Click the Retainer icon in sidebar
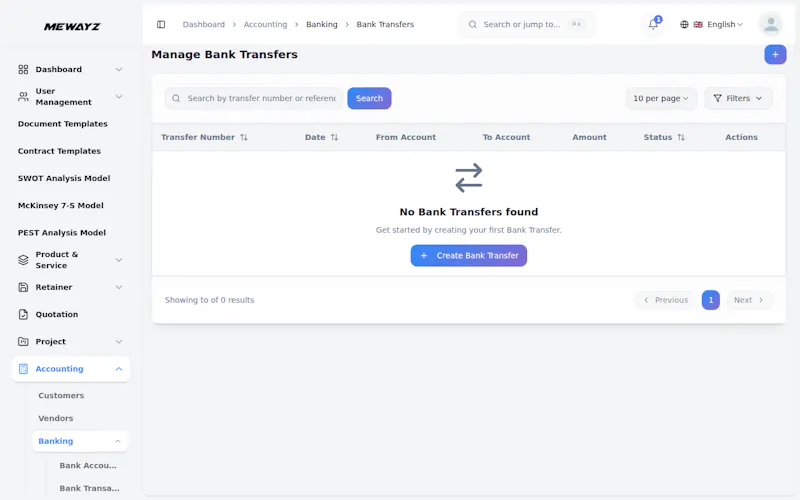 23,287
